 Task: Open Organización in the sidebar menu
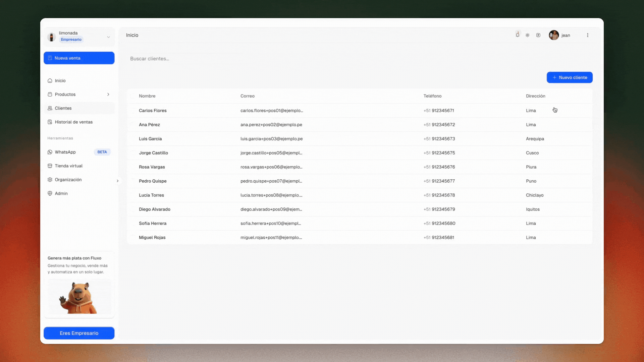(x=68, y=180)
